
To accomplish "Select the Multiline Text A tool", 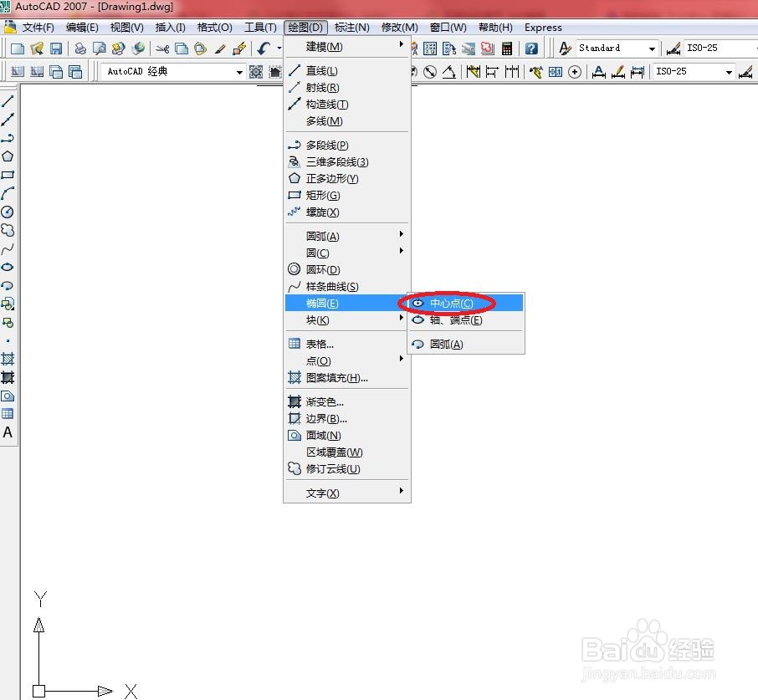I will pos(8,432).
